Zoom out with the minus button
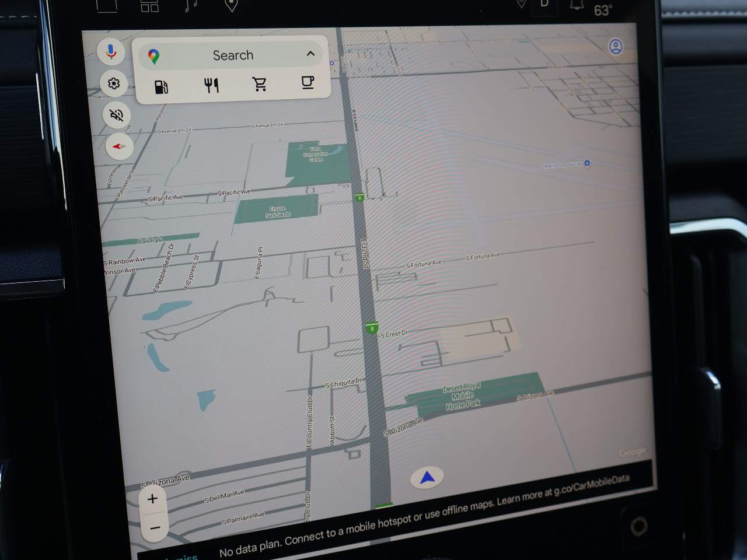 coord(155,528)
